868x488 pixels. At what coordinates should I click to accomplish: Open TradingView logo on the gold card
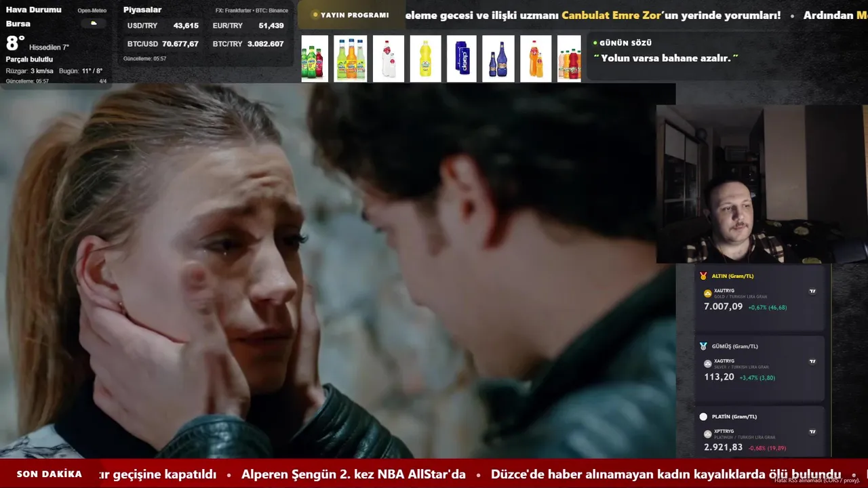pos(812,291)
